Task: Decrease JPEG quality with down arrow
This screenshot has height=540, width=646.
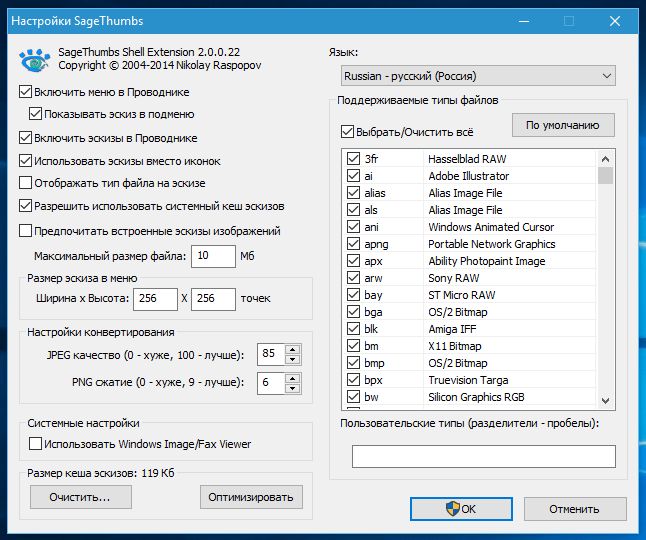Action: coord(292,359)
